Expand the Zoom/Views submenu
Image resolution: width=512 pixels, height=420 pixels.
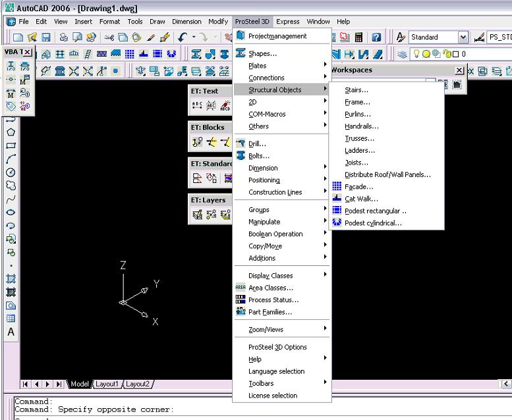281,329
